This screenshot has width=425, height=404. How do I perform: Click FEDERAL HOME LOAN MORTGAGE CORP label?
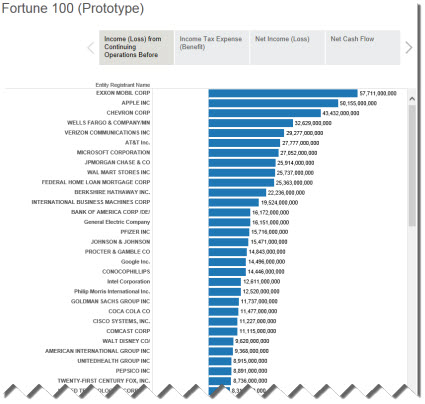96,182
